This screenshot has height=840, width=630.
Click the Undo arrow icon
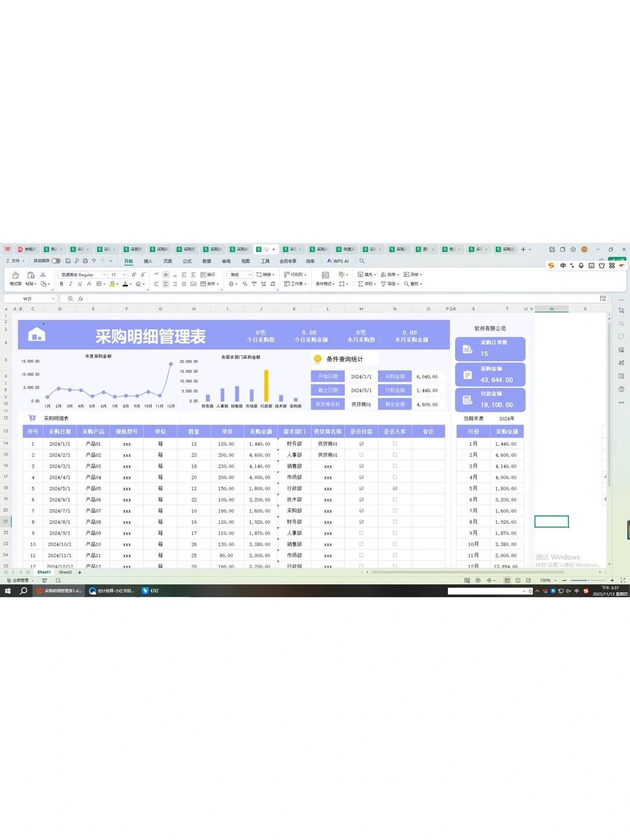point(94,261)
